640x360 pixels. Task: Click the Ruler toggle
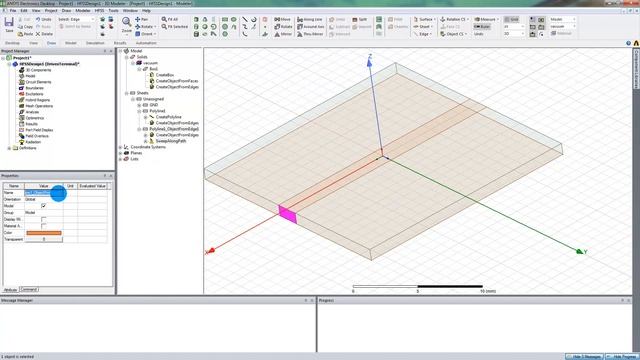coord(482,27)
